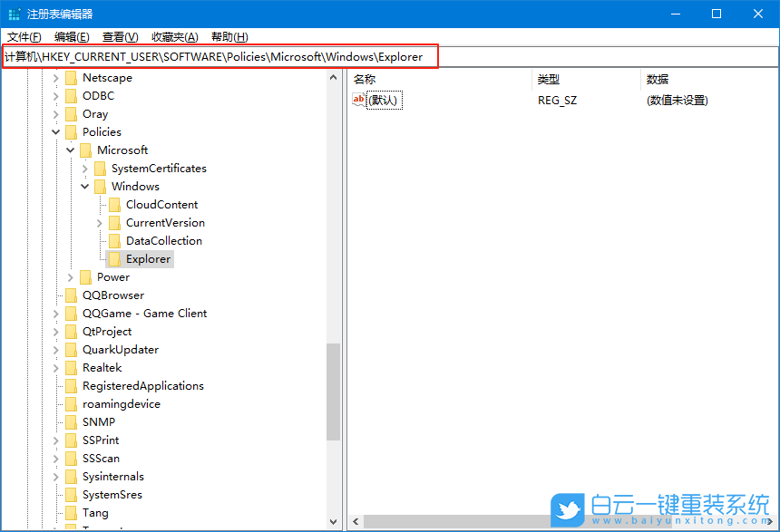Select the Realtek folder icon
The height and width of the screenshot is (532, 780).
pyautogui.click(x=72, y=367)
